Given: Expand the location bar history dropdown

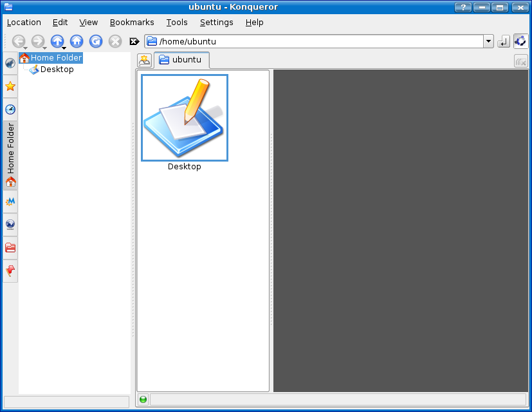Looking at the screenshot, I should [488, 42].
